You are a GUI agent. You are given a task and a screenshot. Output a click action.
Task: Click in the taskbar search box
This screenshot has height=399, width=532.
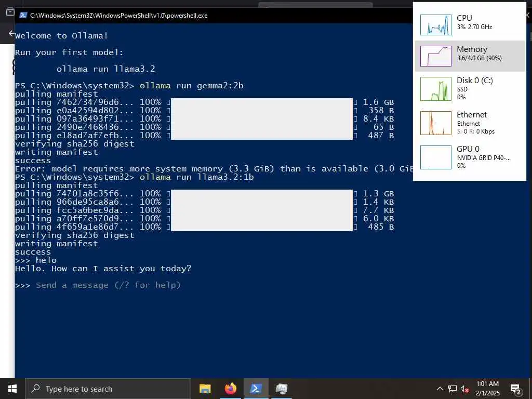click(108, 389)
